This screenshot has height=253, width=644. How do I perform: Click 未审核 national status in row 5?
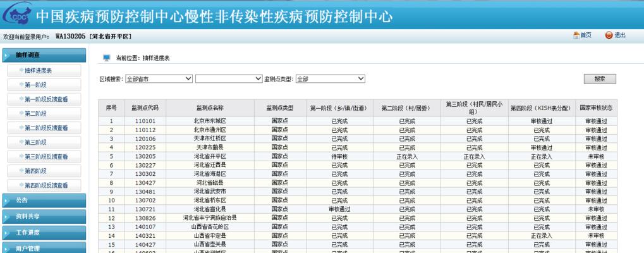point(596,156)
